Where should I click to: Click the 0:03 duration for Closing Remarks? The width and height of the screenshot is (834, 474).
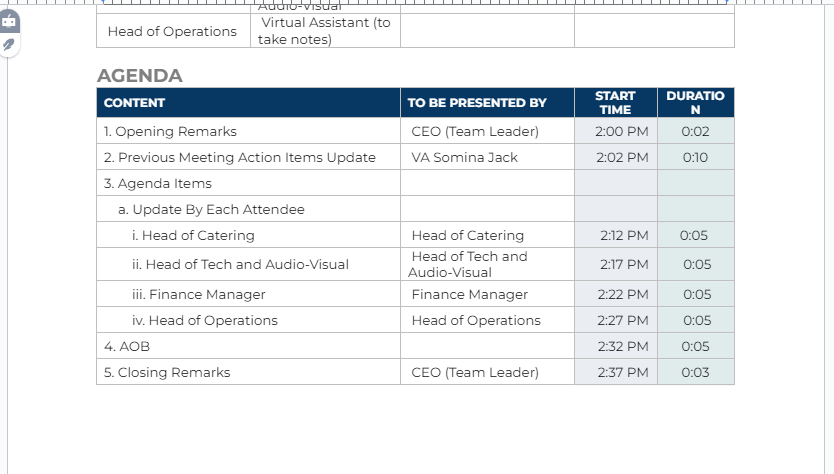click(696, 372)
